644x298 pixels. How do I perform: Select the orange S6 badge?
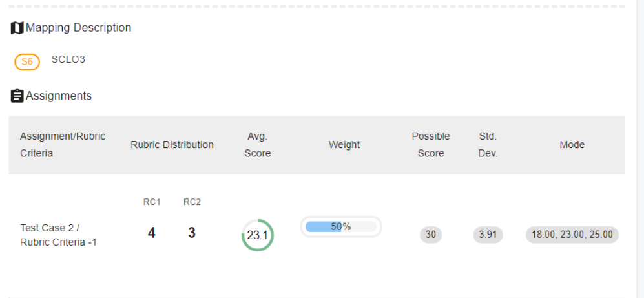point(27,62)
